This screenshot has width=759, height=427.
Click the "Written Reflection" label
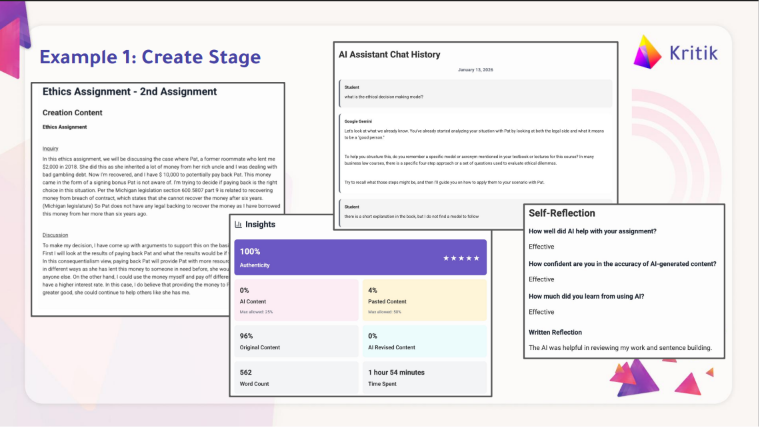(x=555, y=333)
